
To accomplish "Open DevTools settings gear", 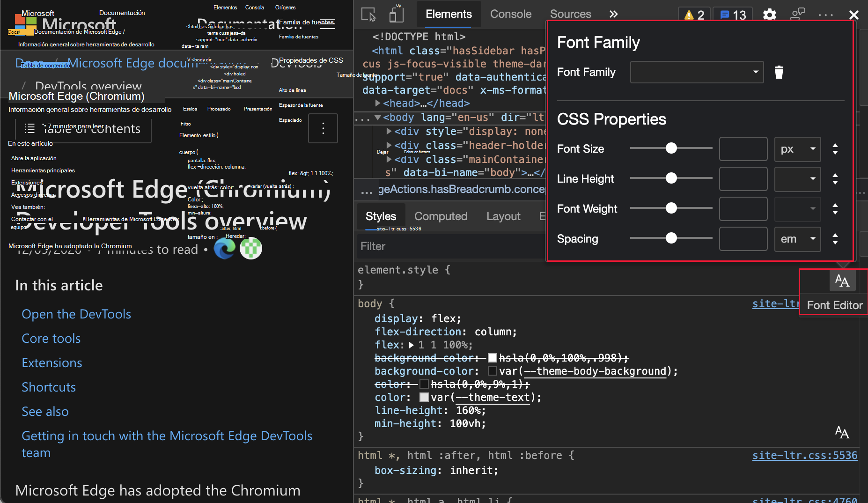I will pos(770,15).
